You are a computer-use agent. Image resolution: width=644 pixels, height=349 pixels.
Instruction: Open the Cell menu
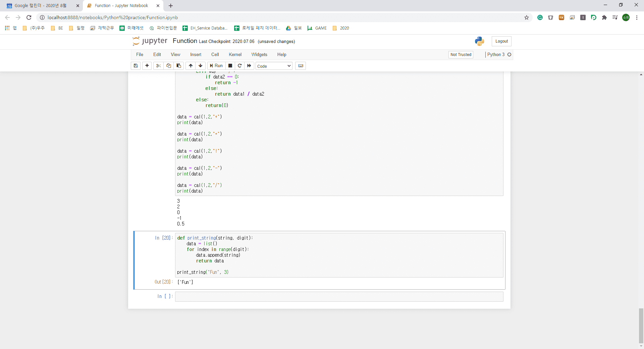tap(215, 55)
